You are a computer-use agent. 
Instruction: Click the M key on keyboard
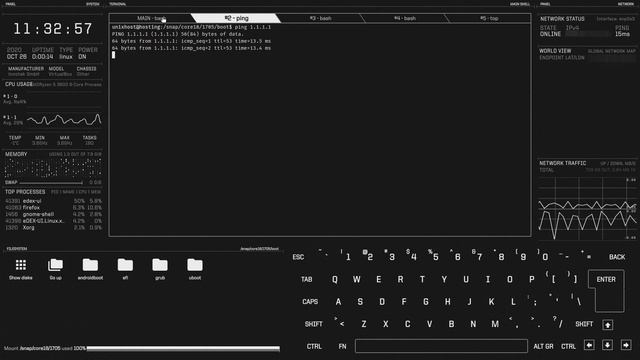[x=495, y=324]
